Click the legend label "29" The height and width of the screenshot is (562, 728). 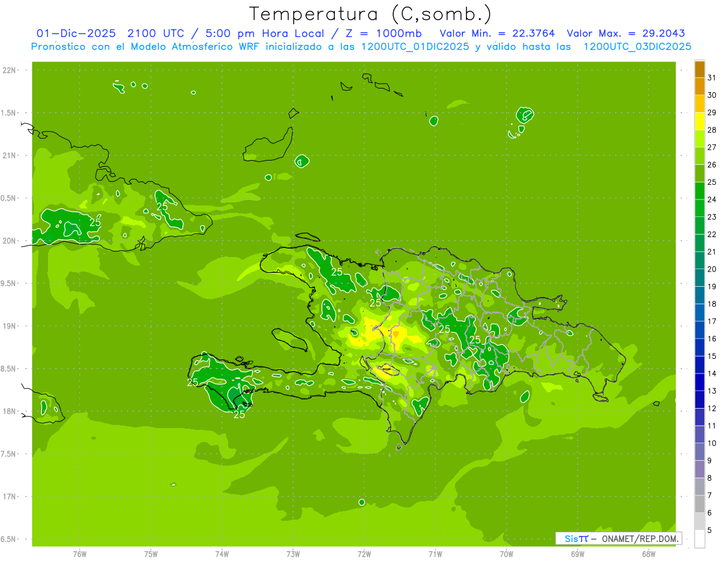[712, 113]
